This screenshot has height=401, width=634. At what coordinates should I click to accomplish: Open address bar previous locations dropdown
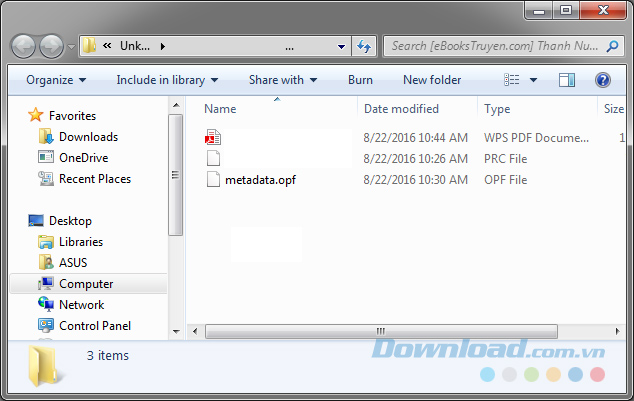pyautogui.click(x=341, y=47)
